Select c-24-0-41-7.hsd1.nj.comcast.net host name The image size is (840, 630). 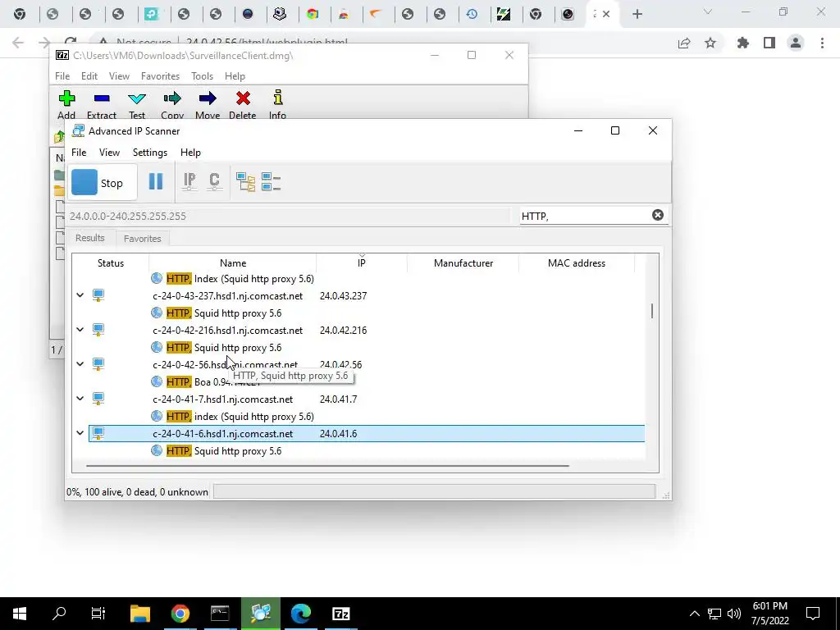223,399
